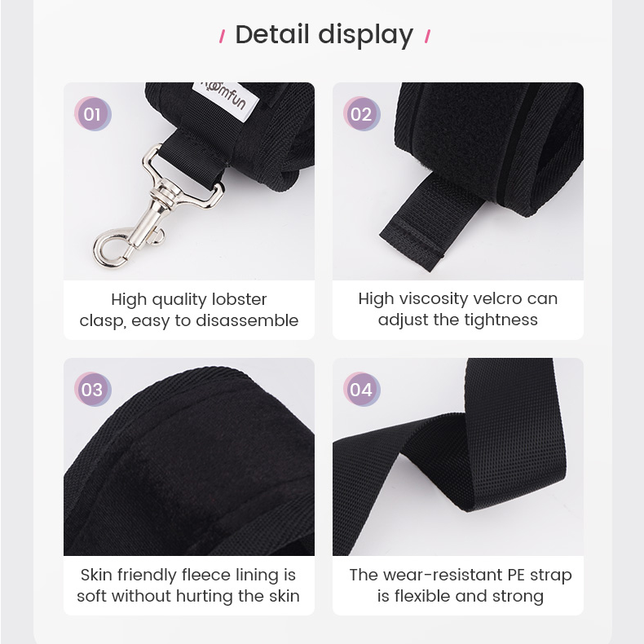Open the fleece lining product photo

tap(189, 457)
